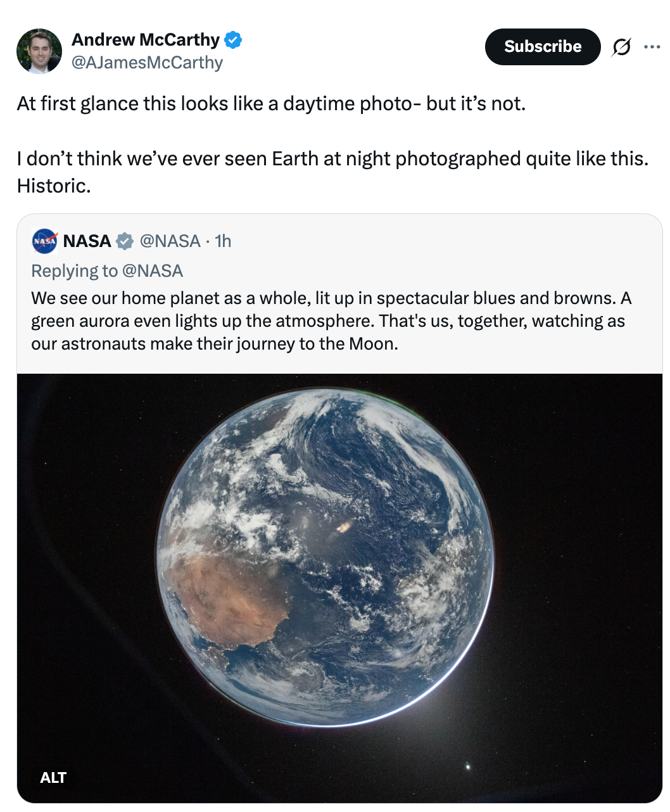Open tweet details via the 1h timestamp

point(222,241)
